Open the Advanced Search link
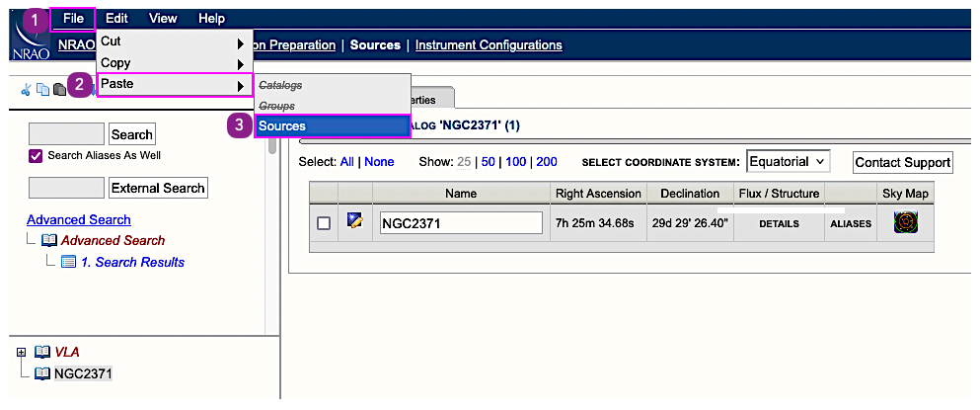The image size is (980, 410). point(79,219)
